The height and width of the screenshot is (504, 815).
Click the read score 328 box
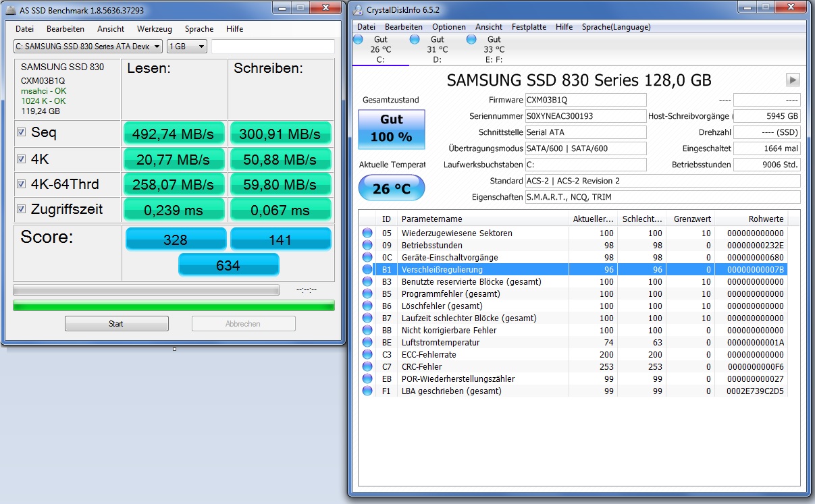coord(176,240)
